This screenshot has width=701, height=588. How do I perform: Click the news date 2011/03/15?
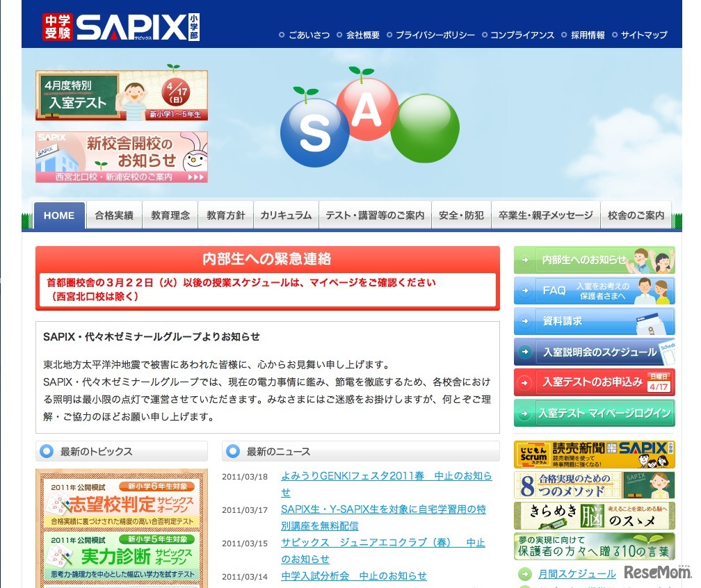click(x=245, y=544)
